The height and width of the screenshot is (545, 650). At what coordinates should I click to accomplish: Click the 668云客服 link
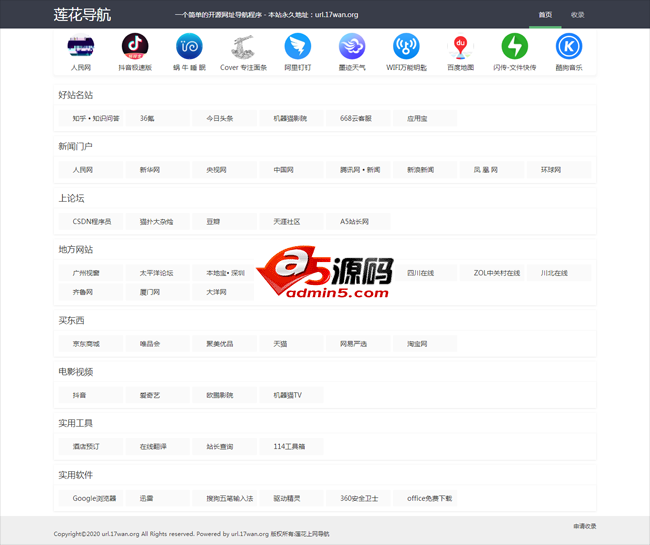pyautogui.click(x=358, y=118)
